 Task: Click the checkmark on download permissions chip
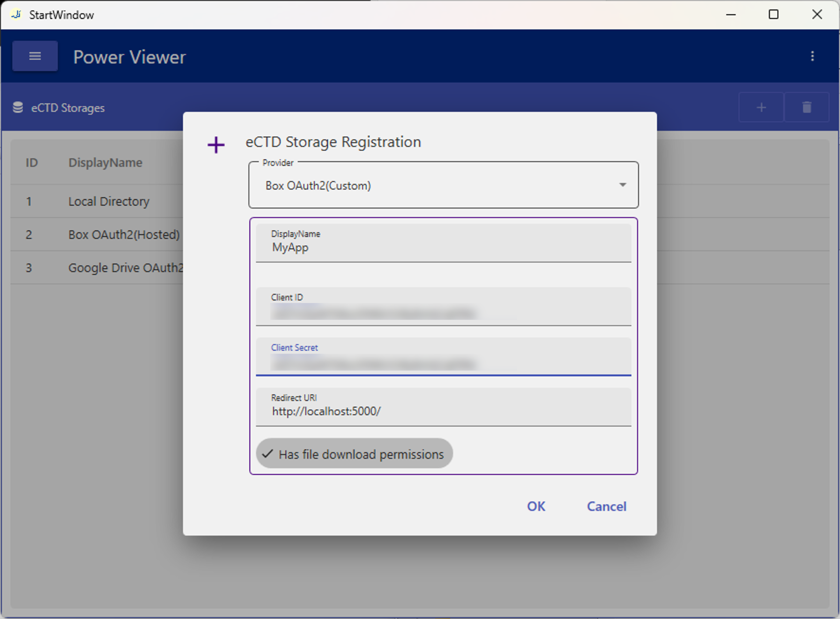(267, 454)
